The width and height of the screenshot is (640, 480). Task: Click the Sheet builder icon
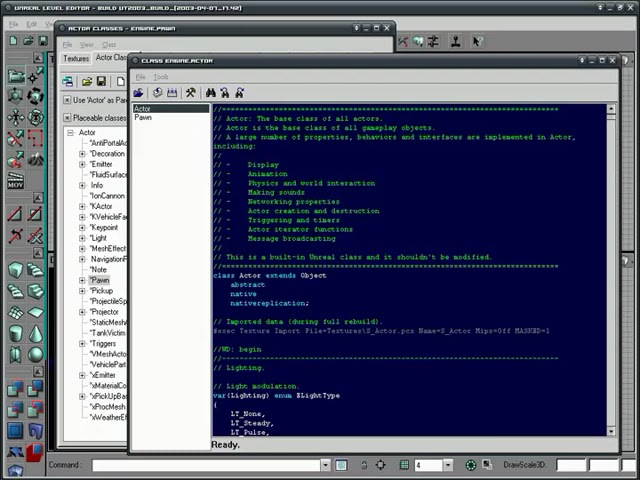36,313
